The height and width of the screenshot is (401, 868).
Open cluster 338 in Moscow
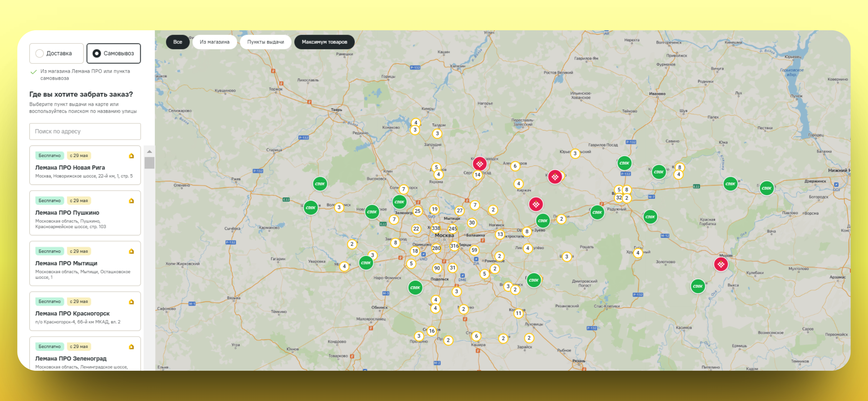tap(436, 228)
